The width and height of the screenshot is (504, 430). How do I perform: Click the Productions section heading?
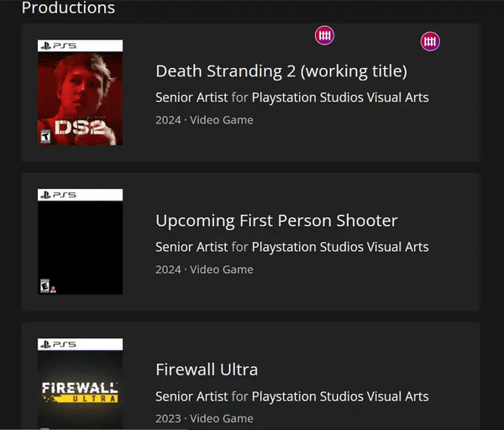click(68, 8)
